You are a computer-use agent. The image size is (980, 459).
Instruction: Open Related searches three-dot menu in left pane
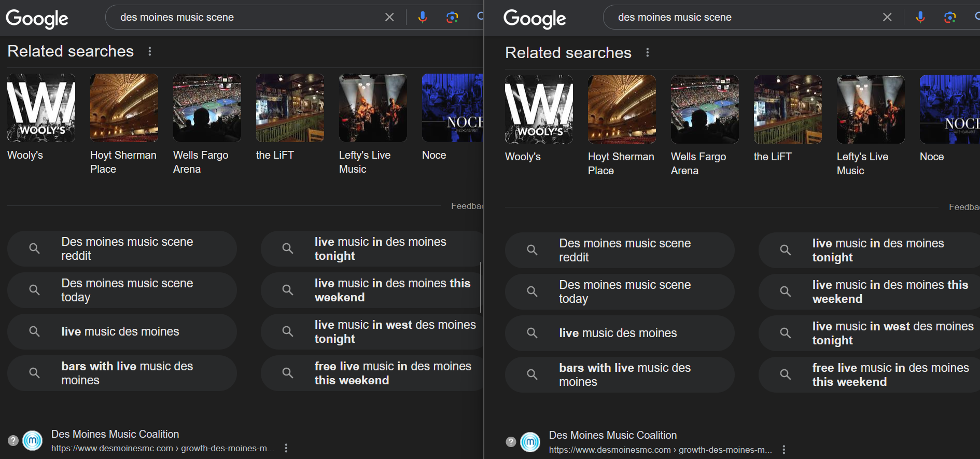click(150, 51)
